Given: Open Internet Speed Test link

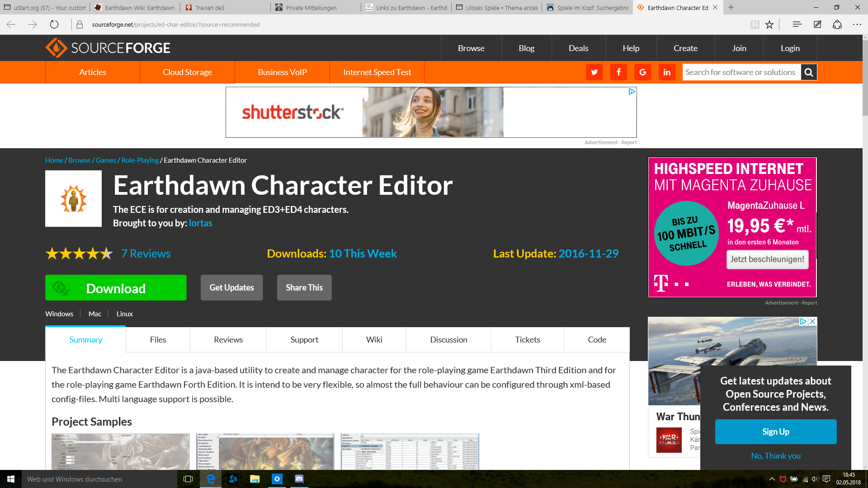Looking at the screenshot, I should [377, 72].
